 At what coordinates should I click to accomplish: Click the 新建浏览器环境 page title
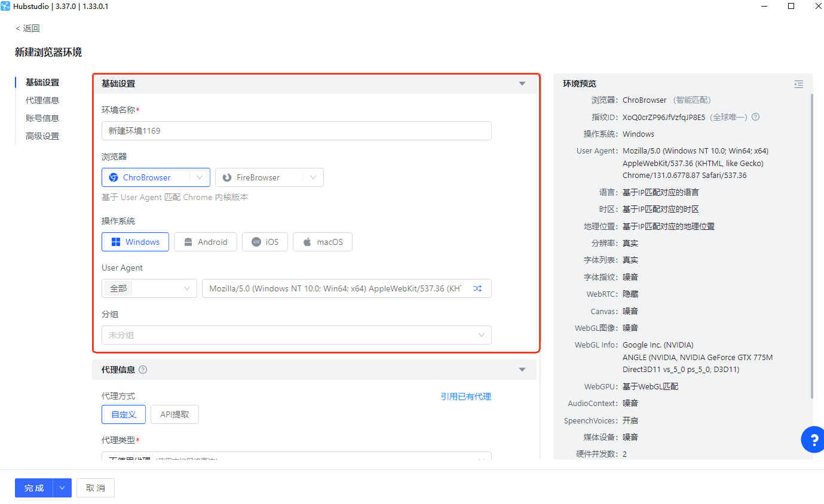[48, 53]
